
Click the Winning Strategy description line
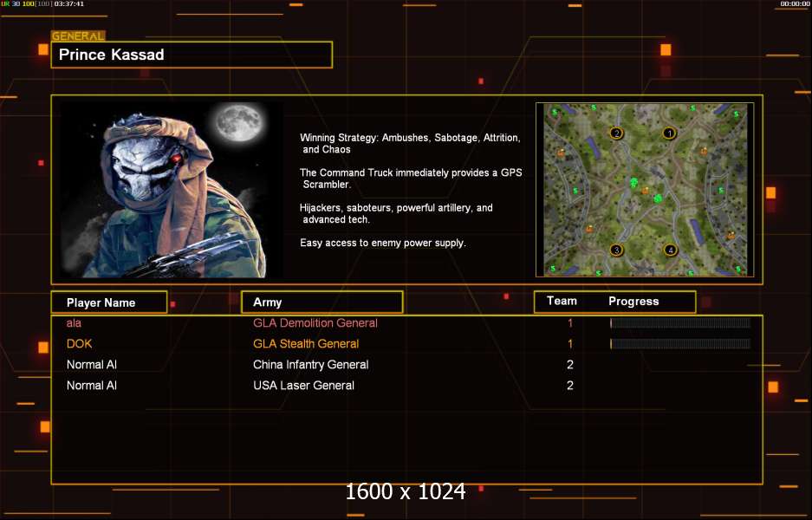410,144
